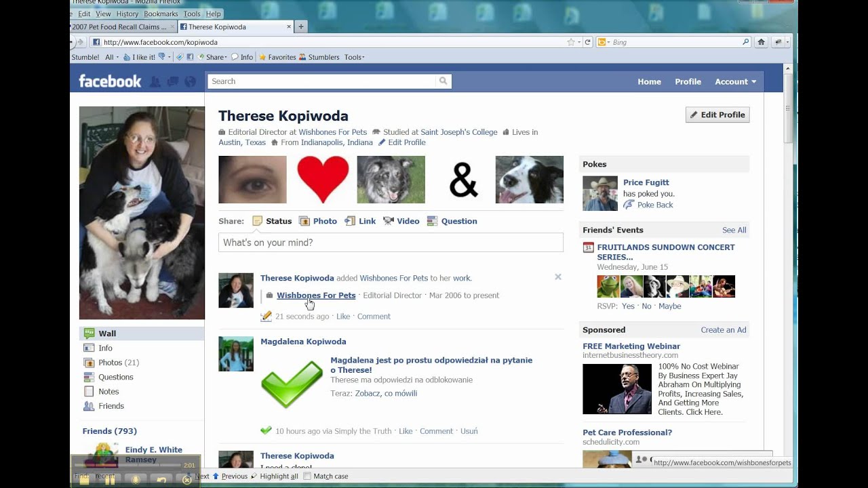Expand the StumbleUpon Tools dropdown
Image resolution: width=868 pixels, height=488 pixels.
(x=355, y=57)
